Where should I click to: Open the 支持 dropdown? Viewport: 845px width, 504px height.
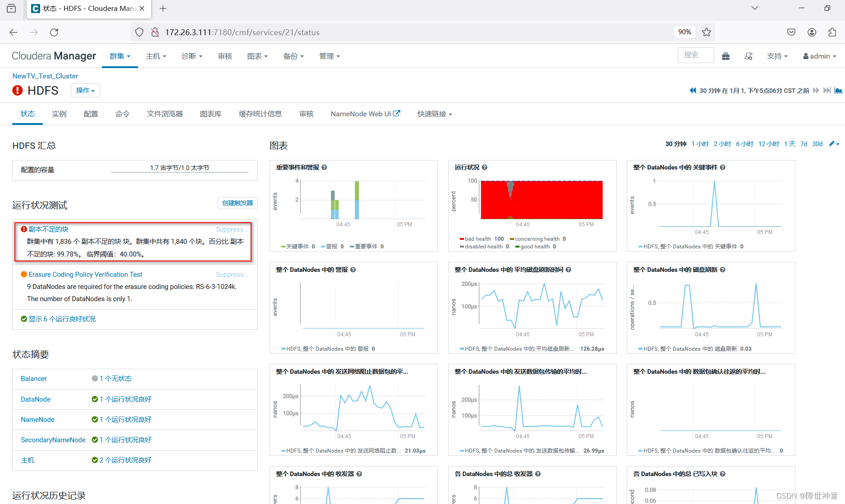pos(777,56)
